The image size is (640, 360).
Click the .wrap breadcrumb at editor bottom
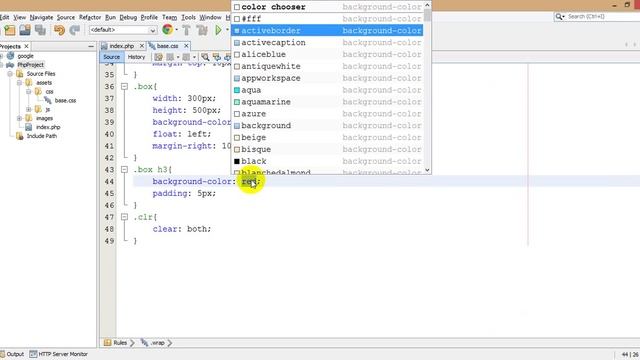[x=153, y=343]
